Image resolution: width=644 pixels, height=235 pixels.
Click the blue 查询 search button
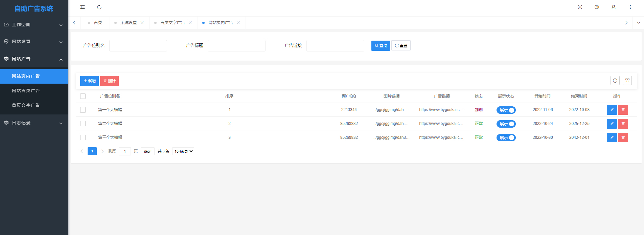click(380, 46)
